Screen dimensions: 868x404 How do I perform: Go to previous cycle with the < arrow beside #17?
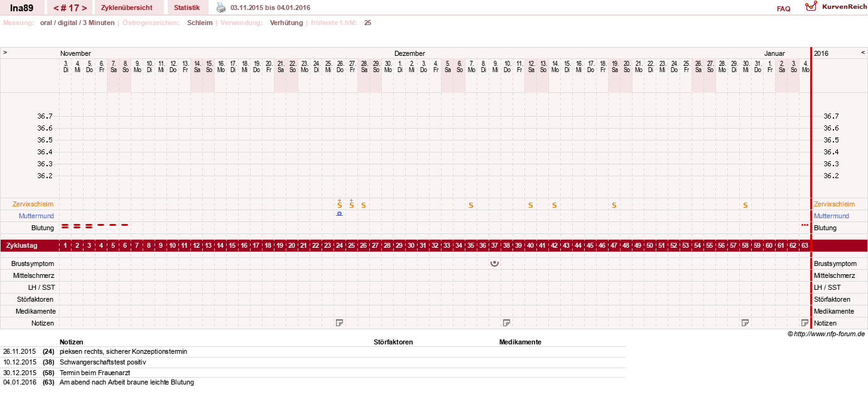pos(57,8)
